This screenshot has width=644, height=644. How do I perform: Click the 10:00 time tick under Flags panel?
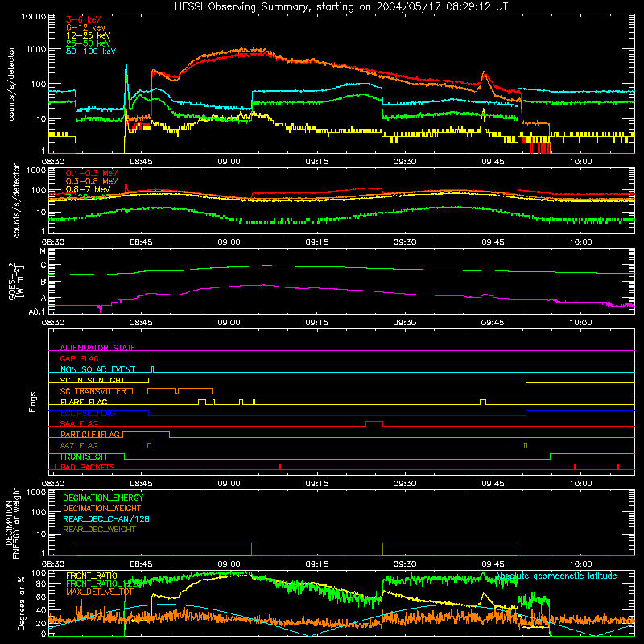click(x=580, y=484)
